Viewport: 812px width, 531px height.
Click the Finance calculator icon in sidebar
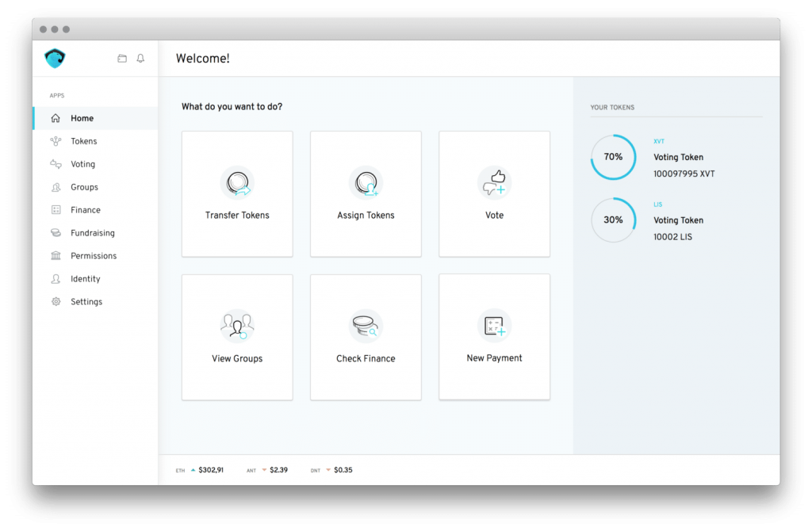tap(56, 210)
